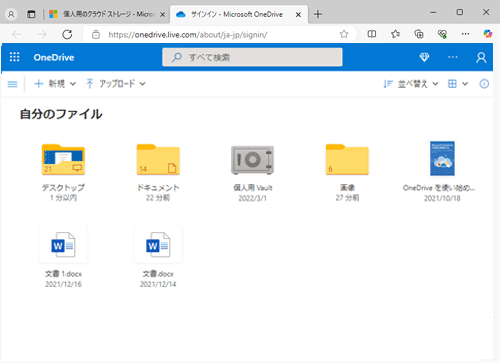Click the 1 分以内 modified time

pos(63,198)
